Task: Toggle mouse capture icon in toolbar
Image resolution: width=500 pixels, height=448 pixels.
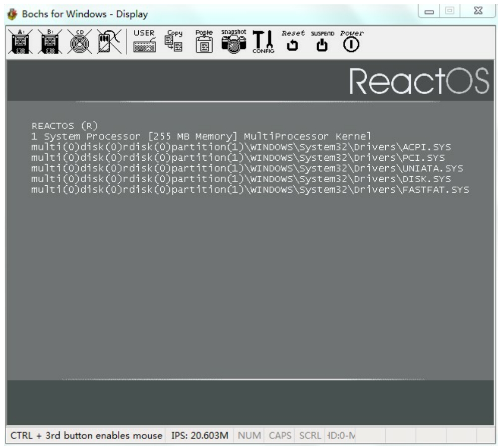Action: pos(109,42)
